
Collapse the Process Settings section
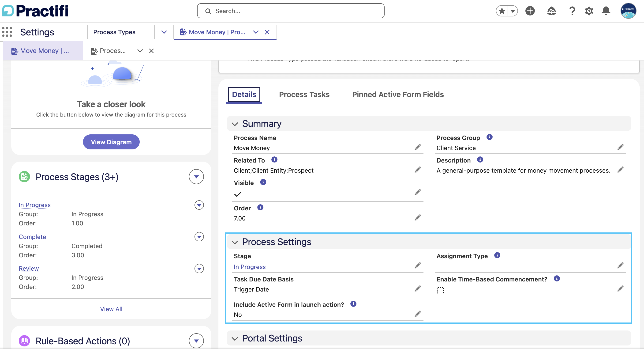235,242
